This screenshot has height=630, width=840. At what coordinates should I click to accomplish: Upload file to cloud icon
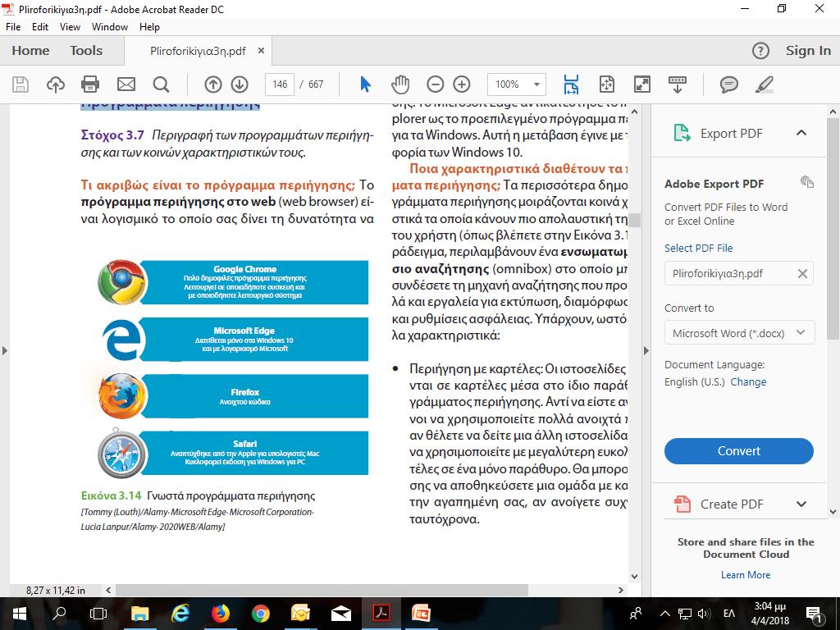[x=56, y=84]
